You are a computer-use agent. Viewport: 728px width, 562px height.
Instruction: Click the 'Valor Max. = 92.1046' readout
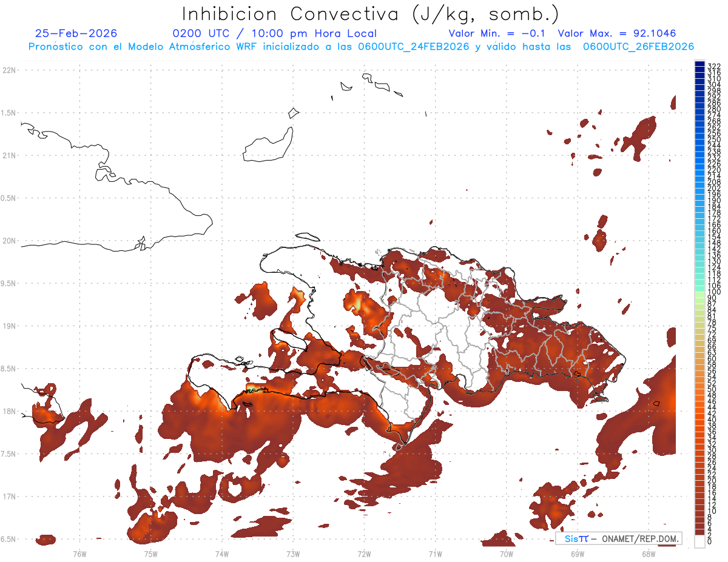pyautogui.click(x=617, y=33)
